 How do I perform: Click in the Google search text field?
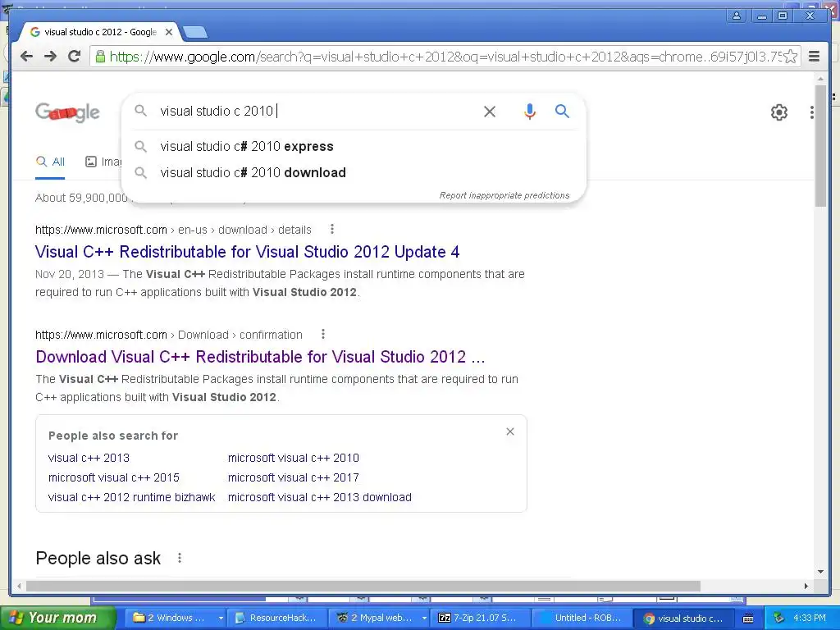click(316, 112)
